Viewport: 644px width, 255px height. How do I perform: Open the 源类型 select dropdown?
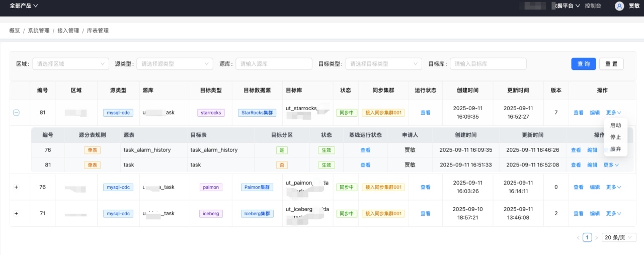175,64
